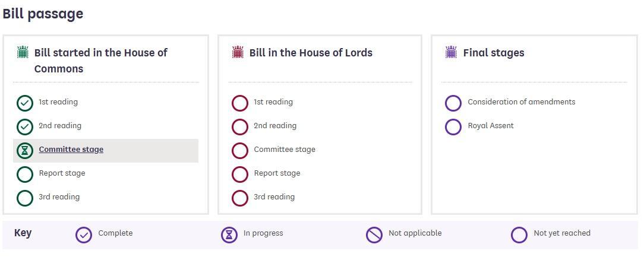Click the Key's In progress hourglass icon
This screenshot has width=644, height=257.
[x=229, y=235]
